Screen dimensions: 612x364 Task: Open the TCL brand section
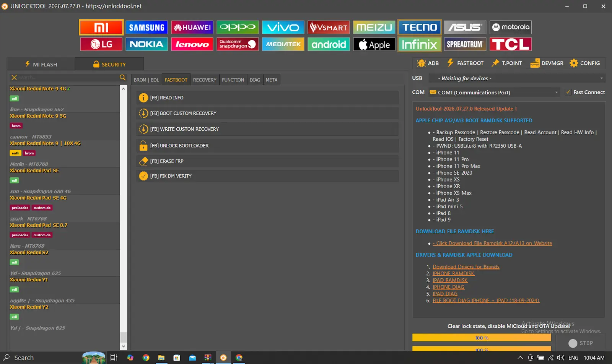(x=511, y=44)
